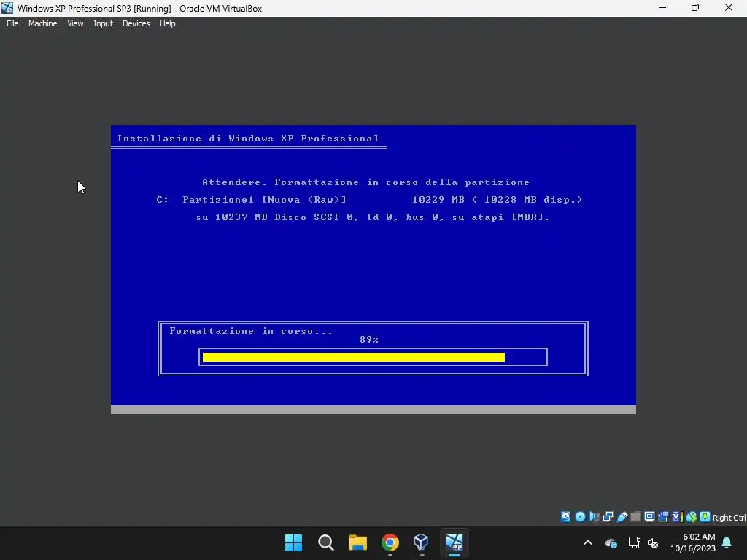Open the Input menu
This screenshot has height=560, width=747.
click(103, 23)
